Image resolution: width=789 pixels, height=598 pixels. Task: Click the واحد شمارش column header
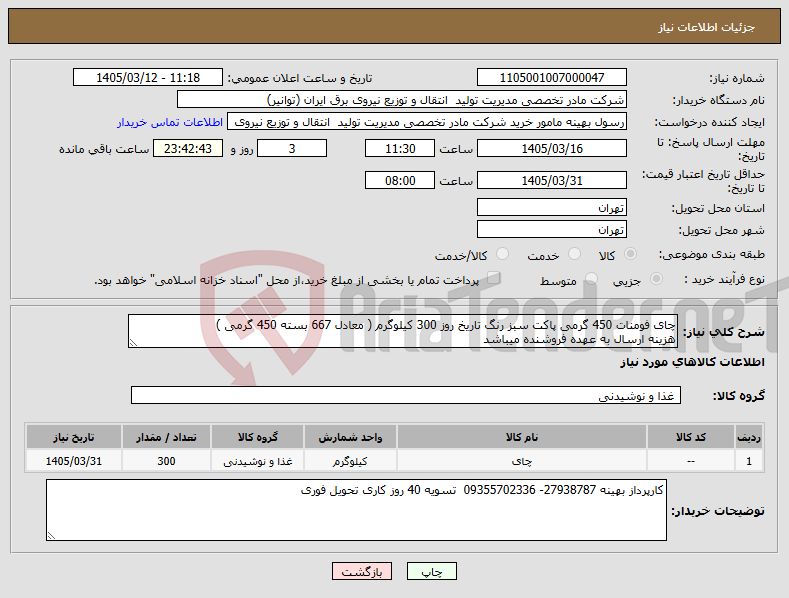pyautogui.click(x=350, y=437)
